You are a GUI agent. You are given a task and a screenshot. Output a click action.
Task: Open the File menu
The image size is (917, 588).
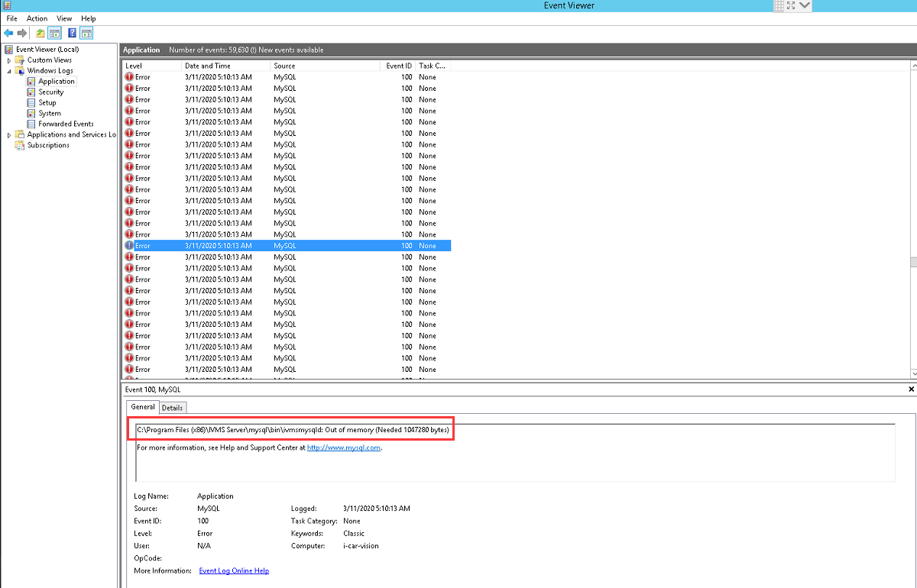[11, 18]
